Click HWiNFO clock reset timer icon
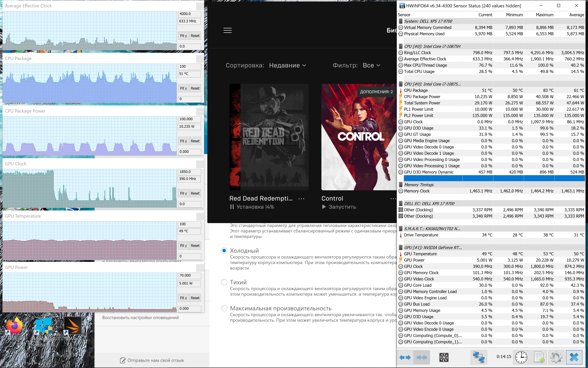The width and height of the screenshot is (588, 368). 521,357
